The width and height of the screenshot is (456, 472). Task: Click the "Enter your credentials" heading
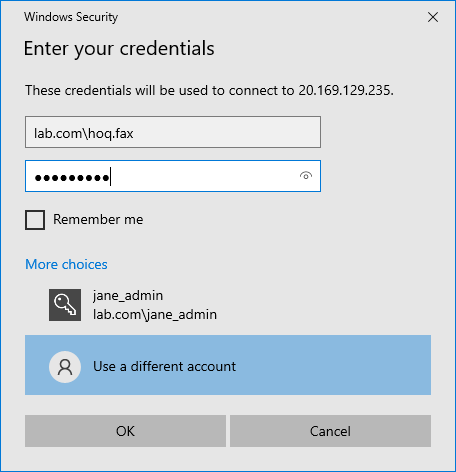click(119, 49)
